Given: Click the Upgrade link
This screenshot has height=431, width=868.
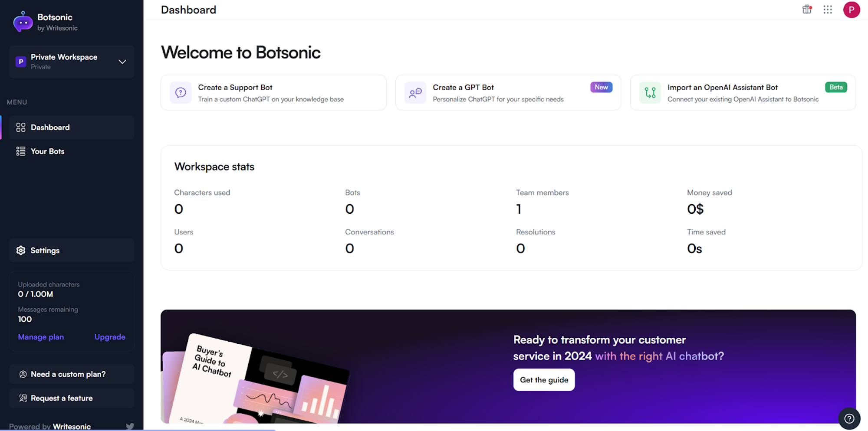Looking at the screenshot, I should pyautogui.click(x=110, y=337).
